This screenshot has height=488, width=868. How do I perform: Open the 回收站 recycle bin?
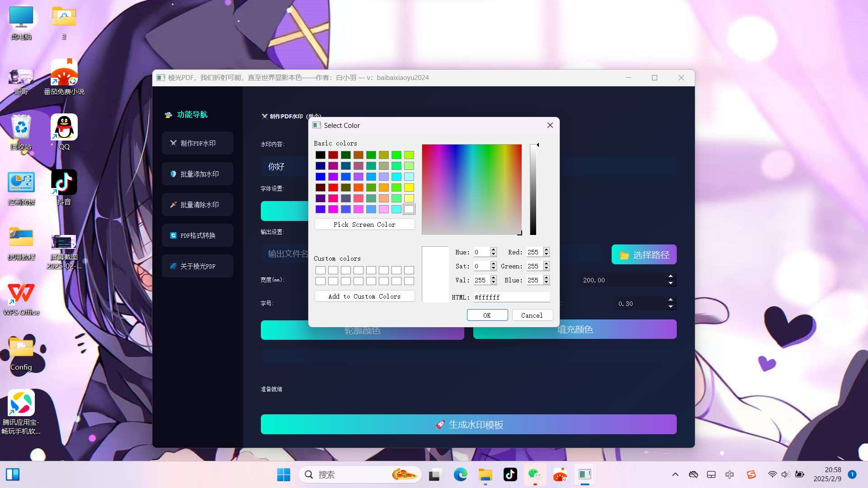tap(21, 132)
